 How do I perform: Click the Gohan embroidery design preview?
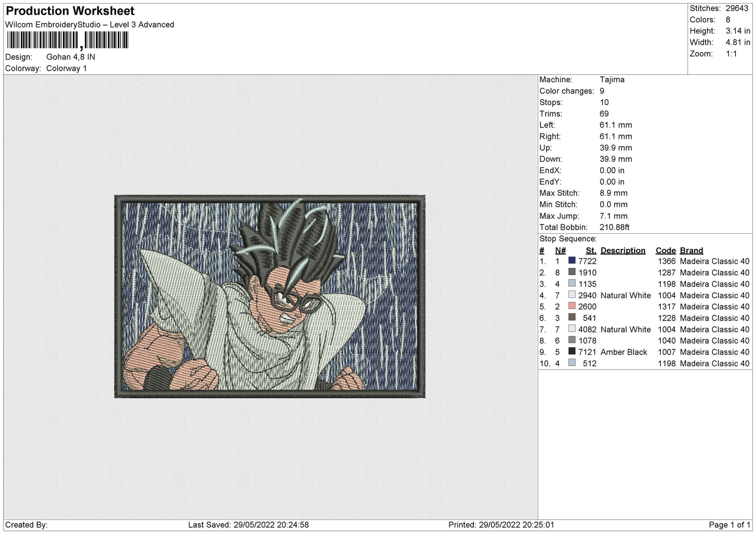[269, 297]
